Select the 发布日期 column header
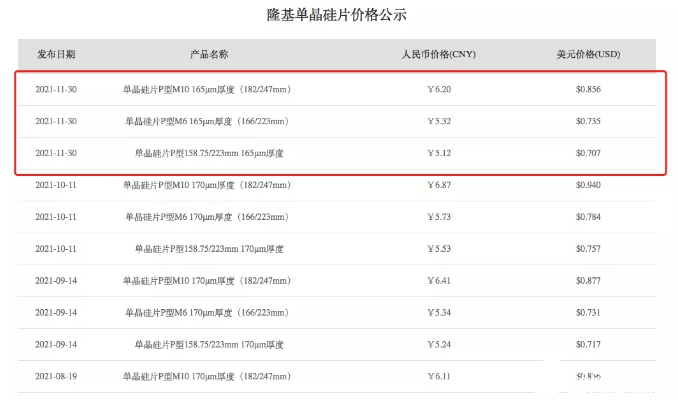 click(x=56, y=55)
